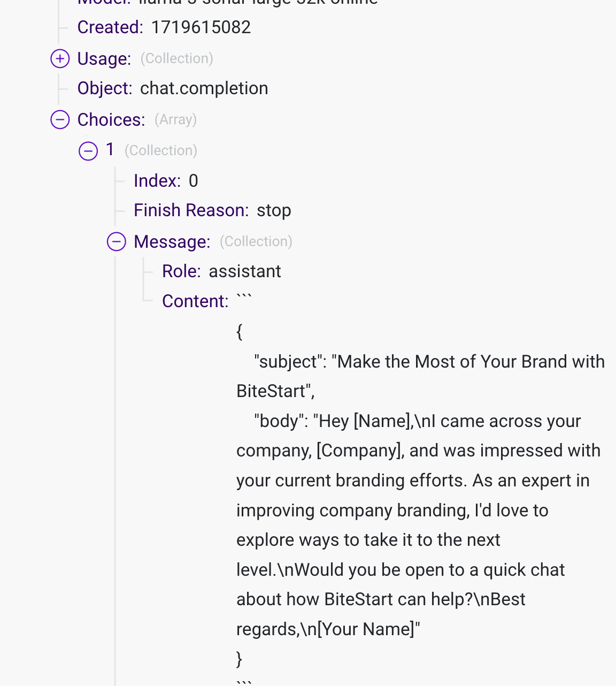Click the Index key label
Screen dimensions: 616x686
(157, 181)
